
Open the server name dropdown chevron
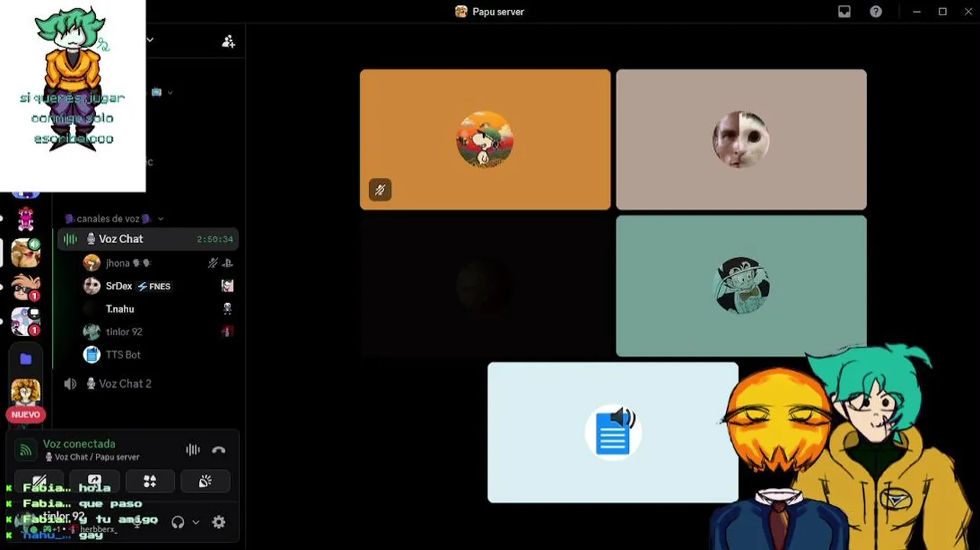click(150, 40)
